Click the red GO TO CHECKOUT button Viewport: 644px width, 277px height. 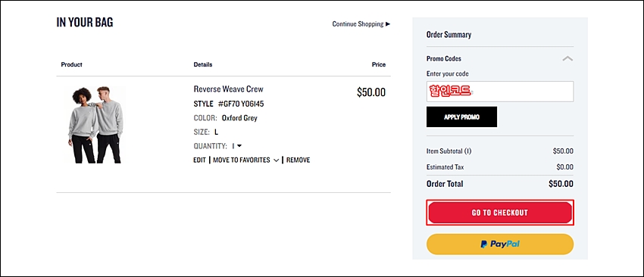pyautogui.click(x=500, y=213)
